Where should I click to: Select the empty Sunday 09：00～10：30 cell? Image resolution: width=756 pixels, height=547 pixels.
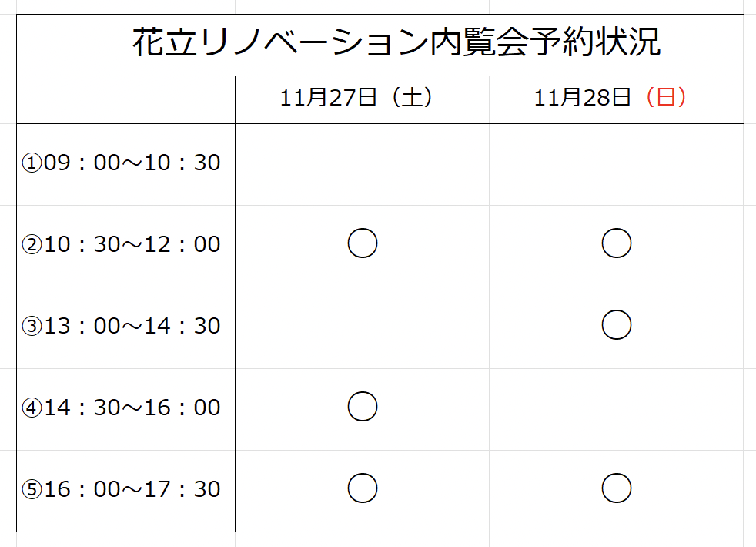point(617,164)
